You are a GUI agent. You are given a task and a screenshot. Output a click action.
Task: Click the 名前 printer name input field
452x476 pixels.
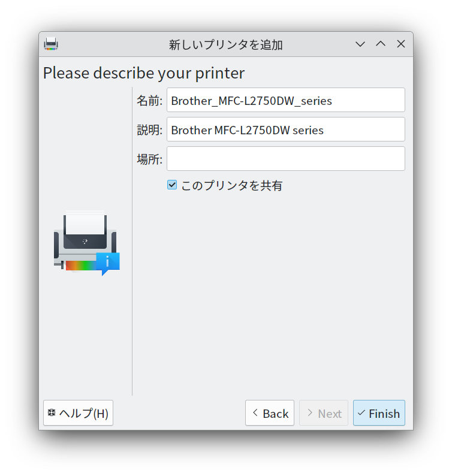pos(286,100)
